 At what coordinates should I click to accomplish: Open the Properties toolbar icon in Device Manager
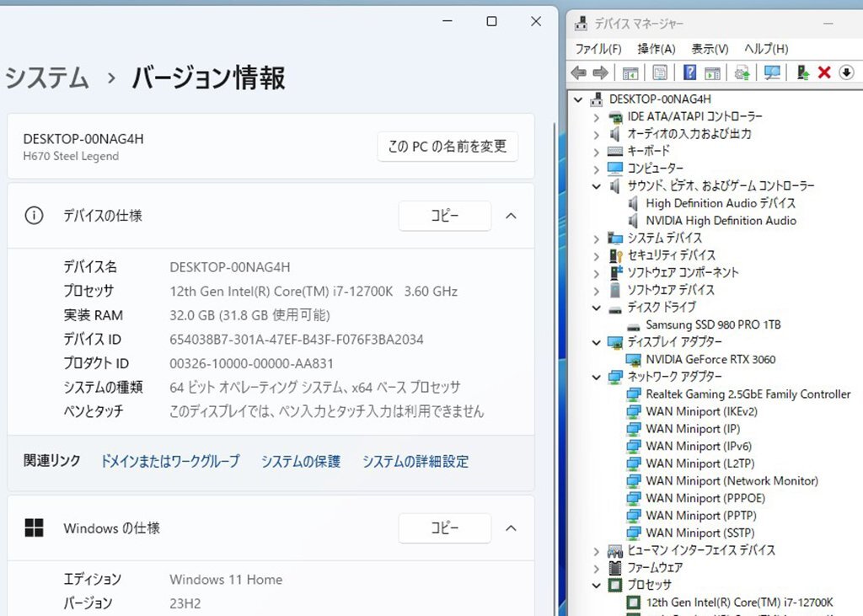660,72
